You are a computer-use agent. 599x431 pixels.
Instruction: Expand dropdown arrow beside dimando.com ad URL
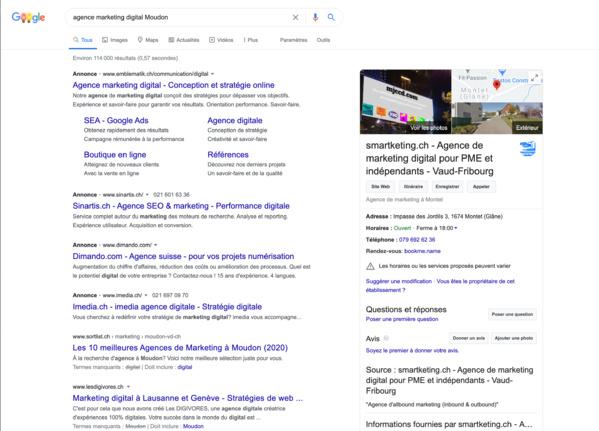[155, 245]
